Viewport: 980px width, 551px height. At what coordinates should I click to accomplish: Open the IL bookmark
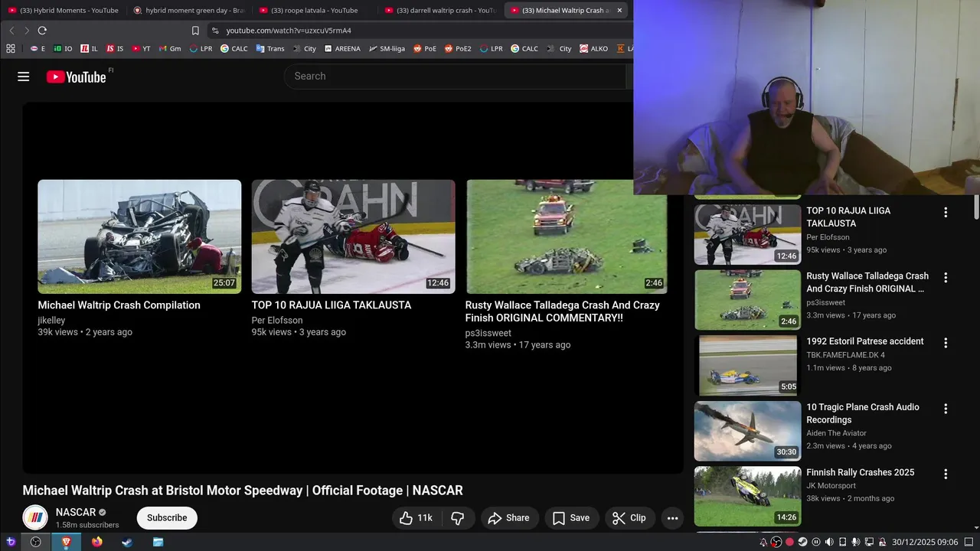point(89,48)
